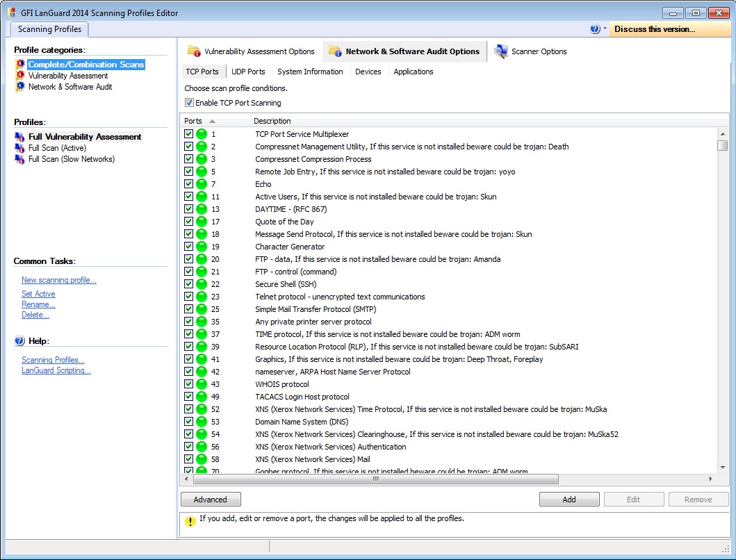Click the Help section question mark icon
This screenshot has width=736, height=560.
click(x=19, y=340)
